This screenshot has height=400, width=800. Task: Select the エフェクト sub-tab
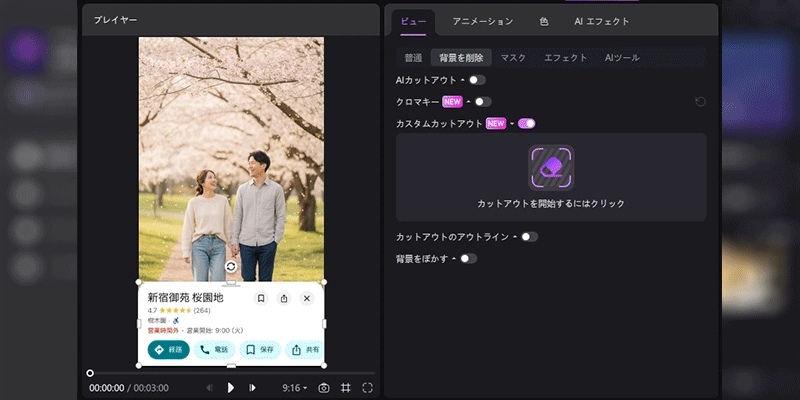566,58
